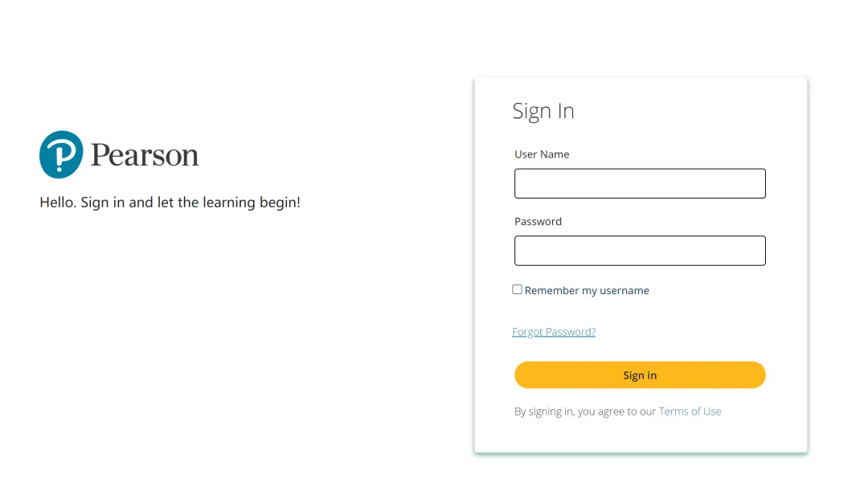Image resolution: width=868 pixels, height=483 pixels.
Task: Click the word 'In' in the Sign In heading
Action: point(566,111)
